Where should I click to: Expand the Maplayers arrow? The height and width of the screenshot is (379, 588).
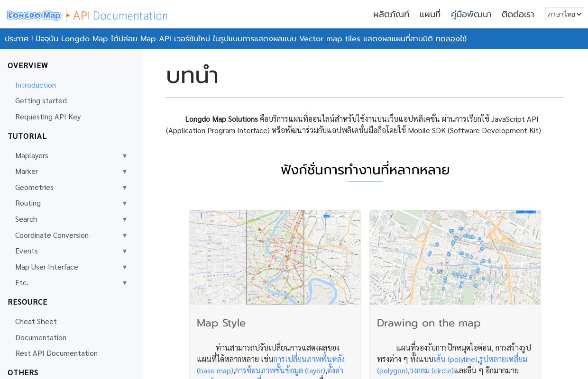click(x=125, y=156)
